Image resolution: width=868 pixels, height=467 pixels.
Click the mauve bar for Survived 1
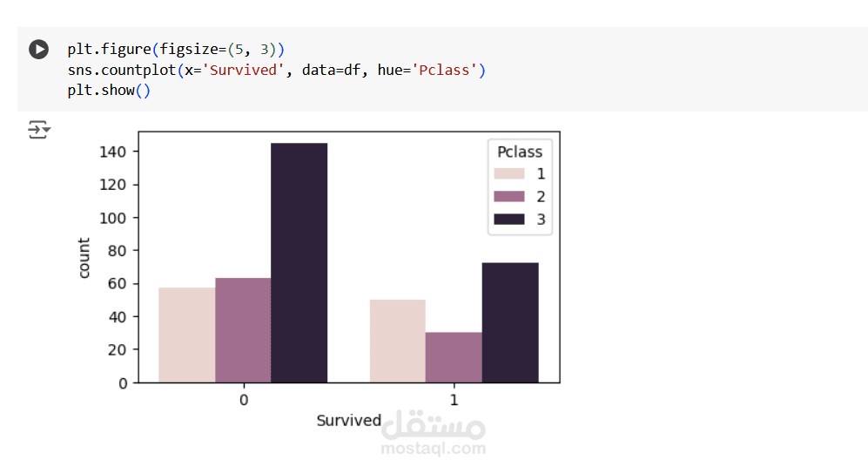pos(454,357)
